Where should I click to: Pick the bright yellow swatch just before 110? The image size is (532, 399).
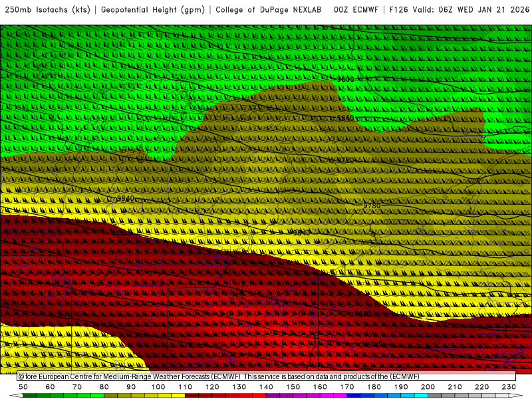[x=178, y=396]
